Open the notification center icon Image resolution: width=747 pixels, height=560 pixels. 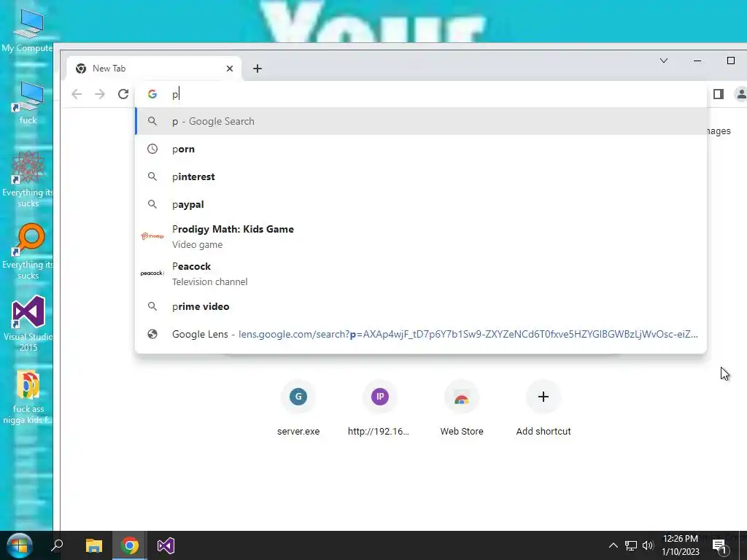720,547
